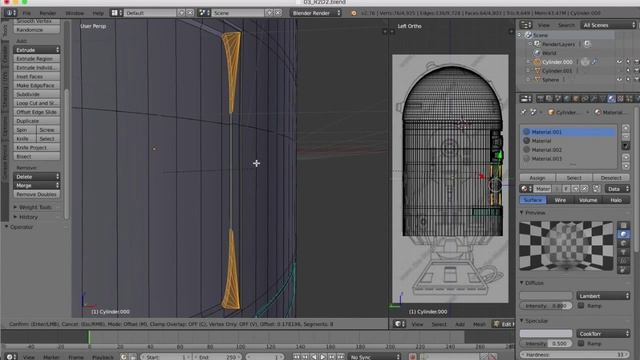Click the jump to start playback button
Image resolution: width=640 pixels, height=360 pixels.
click(297, 357)
